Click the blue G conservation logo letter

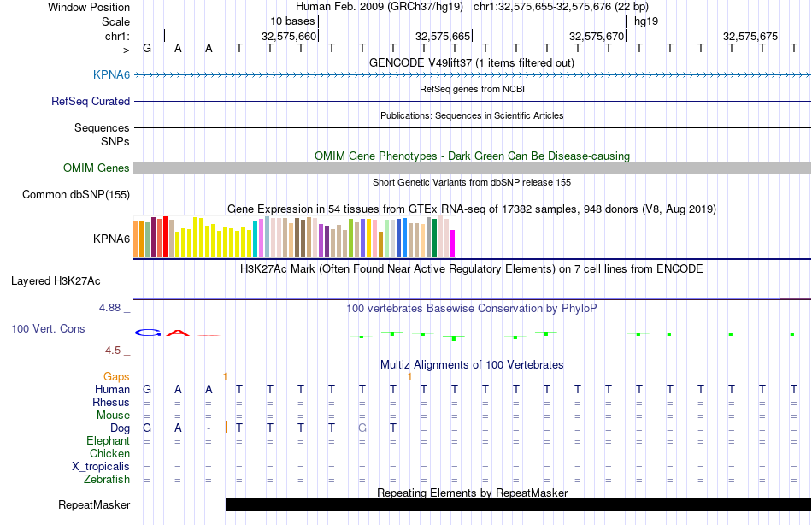click(x=147, y=333)
